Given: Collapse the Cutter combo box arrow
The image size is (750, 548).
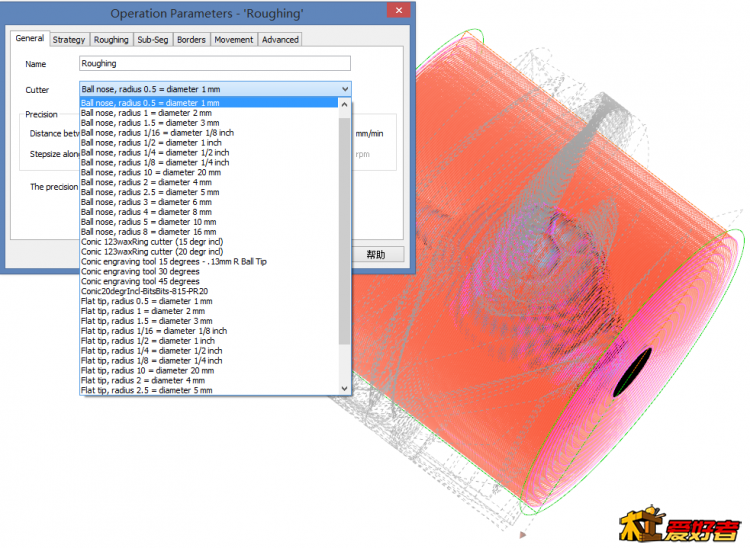Looking at the screenshot, I should [x=345, y=89].
